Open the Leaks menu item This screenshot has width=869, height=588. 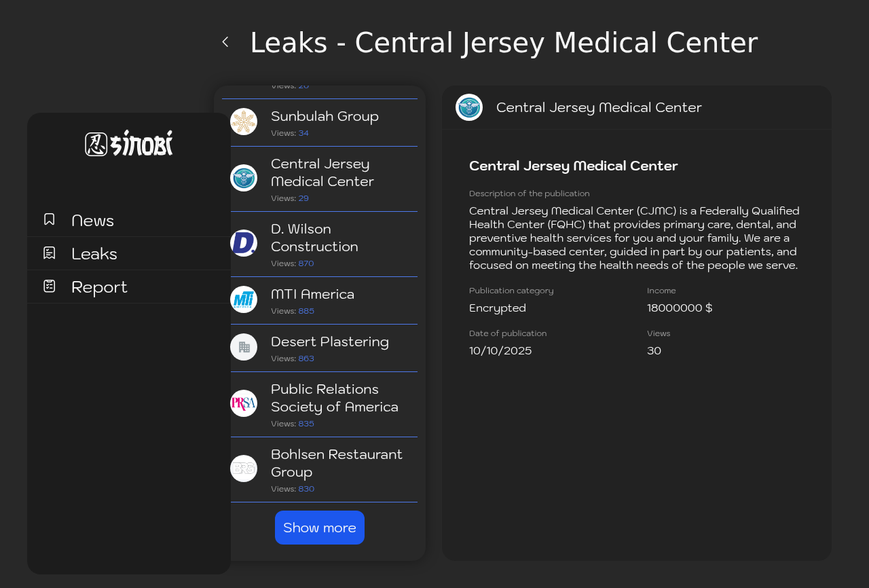94,254
